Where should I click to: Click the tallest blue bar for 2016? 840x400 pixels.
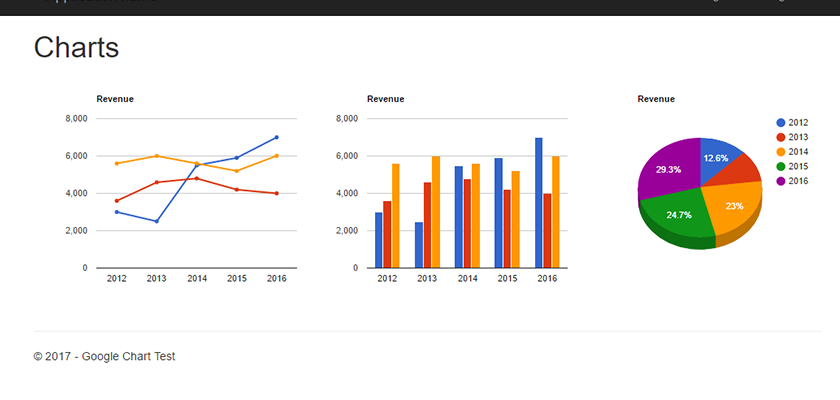(538, 203)
